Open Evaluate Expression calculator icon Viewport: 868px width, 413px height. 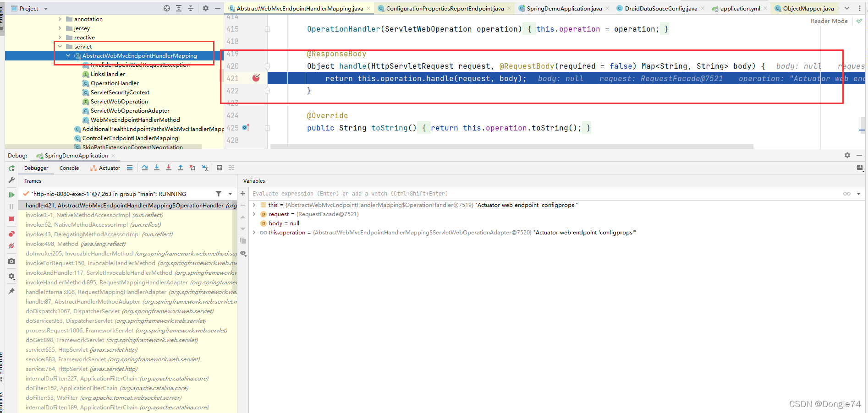[x=220, y=168]
